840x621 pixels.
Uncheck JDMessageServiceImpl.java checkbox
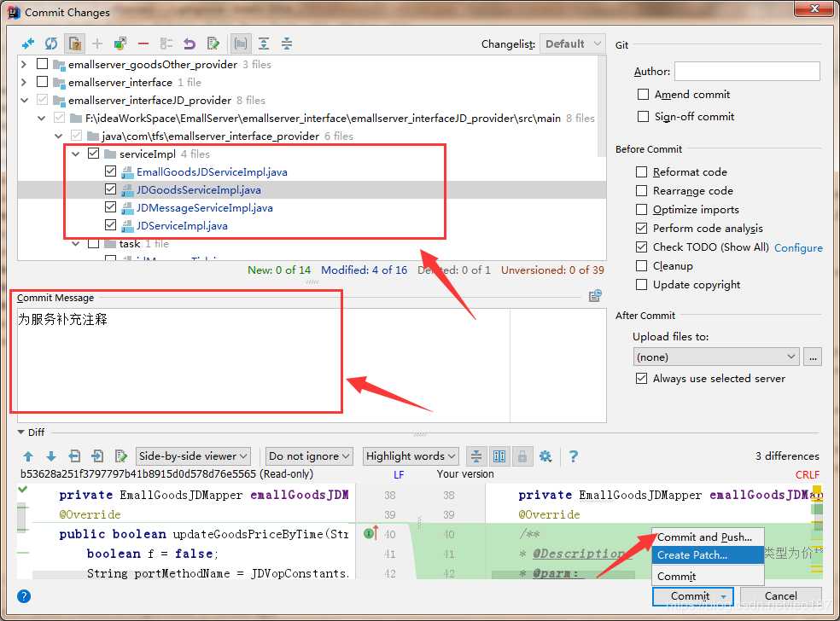pos(110,207)
